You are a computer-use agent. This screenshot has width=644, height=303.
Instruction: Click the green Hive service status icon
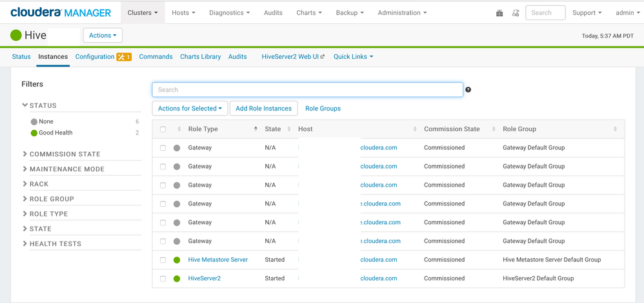[16, 36]
